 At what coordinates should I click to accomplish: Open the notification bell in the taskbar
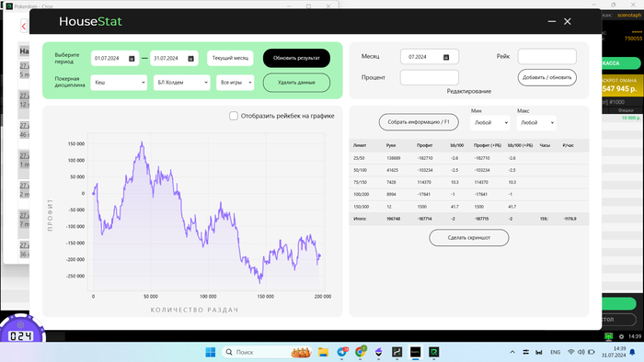[x=633, y=352]
